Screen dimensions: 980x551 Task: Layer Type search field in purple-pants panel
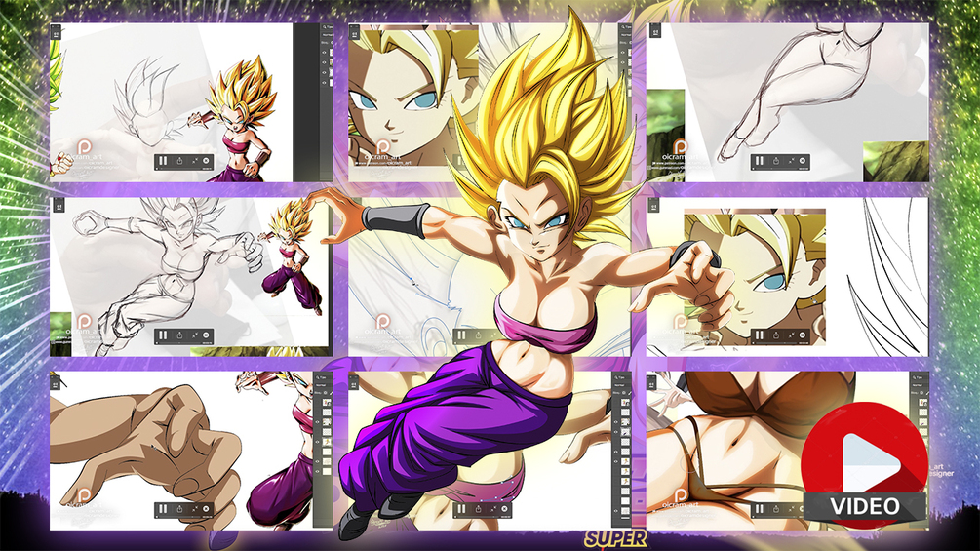tap(622, 377)
